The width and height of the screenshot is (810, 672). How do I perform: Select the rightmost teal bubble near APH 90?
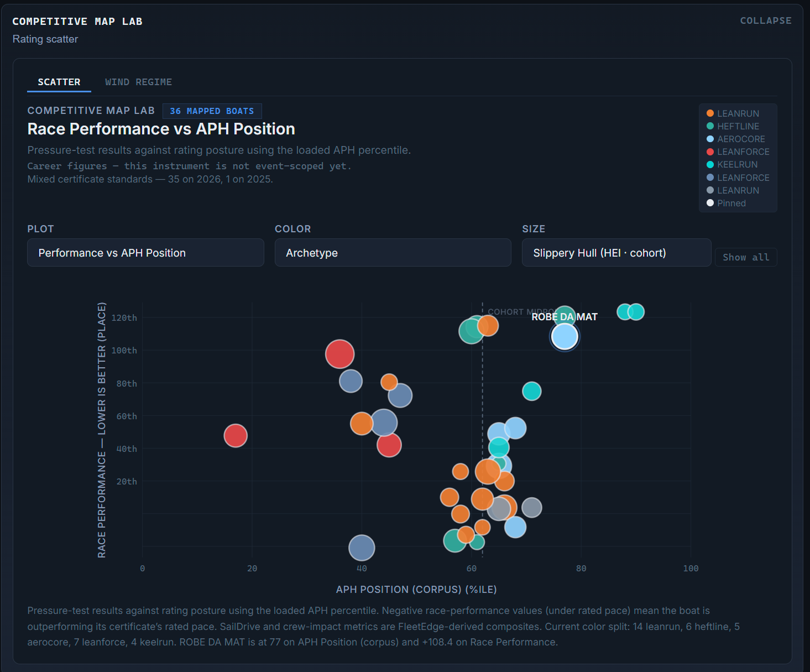click(636, 312)
